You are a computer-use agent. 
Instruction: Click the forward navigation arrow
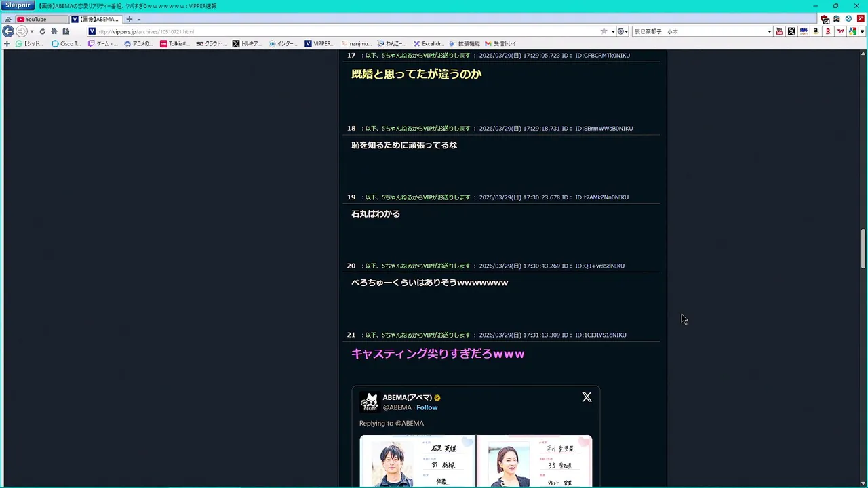(x=21, y=31)
